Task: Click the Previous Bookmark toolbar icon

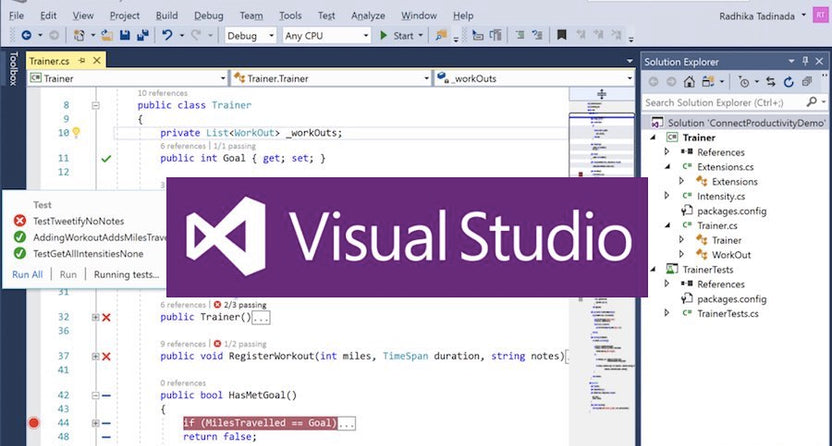Action: pyautogui.click(x=580, y=35)
